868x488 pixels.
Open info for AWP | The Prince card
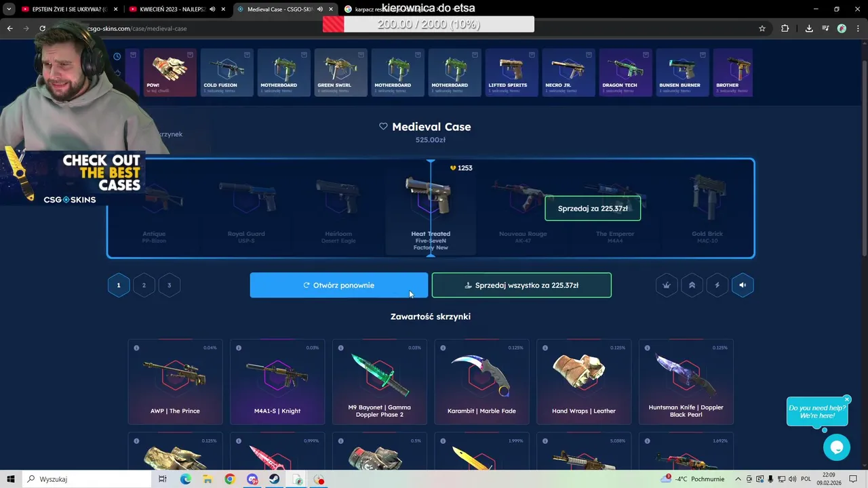point(136,348)
